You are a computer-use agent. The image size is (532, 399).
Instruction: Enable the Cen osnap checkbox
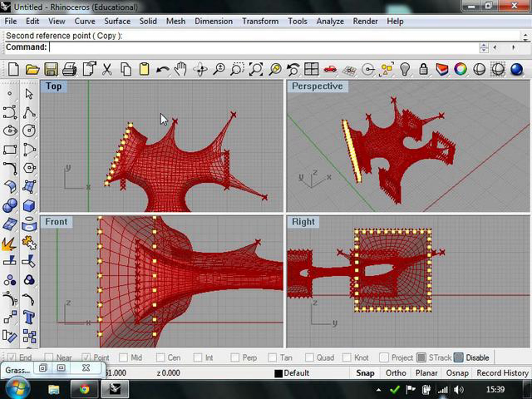[x=160, y=357]
